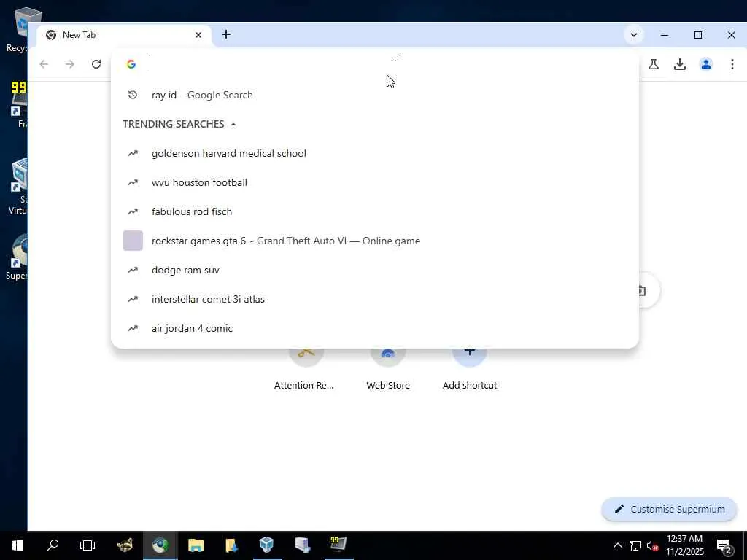Open the folder with blue arrow on the taskbar
The width and height of the screenshot is (747, 560).
(x=231, y=545)
